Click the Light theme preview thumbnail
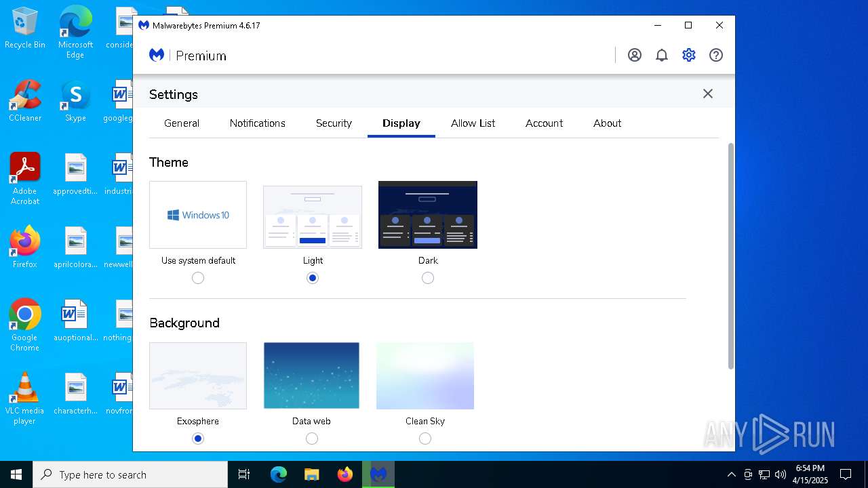Viewport: 868px width, 488px height. pos(313,217)
